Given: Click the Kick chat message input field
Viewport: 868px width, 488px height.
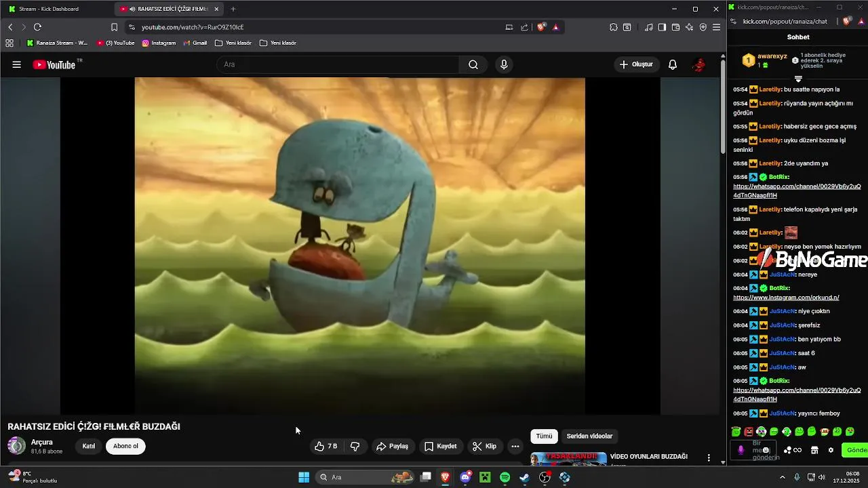Looking at the screenshot, I should pyautogui.click(x=753, y=450).
